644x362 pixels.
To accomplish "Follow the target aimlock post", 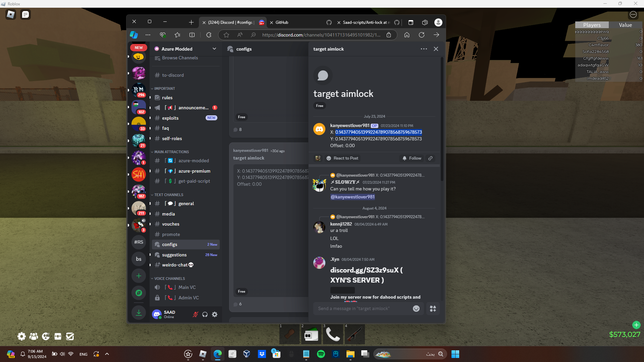I will point(412,158).
